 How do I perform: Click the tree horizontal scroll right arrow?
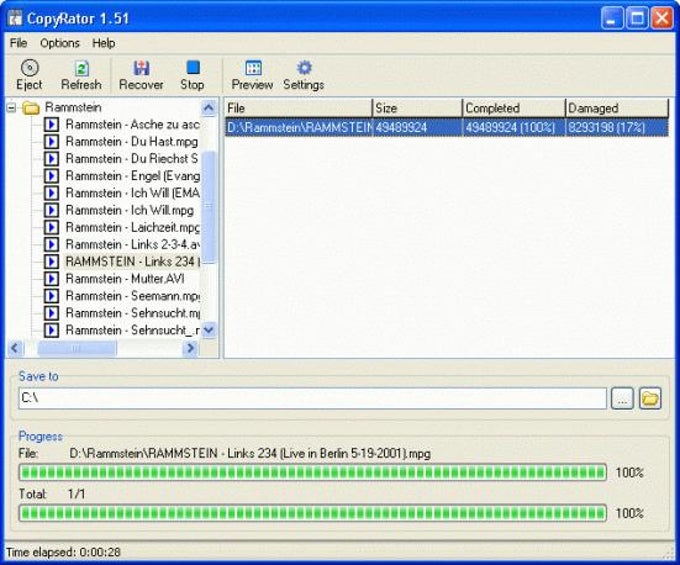[190, 348]
